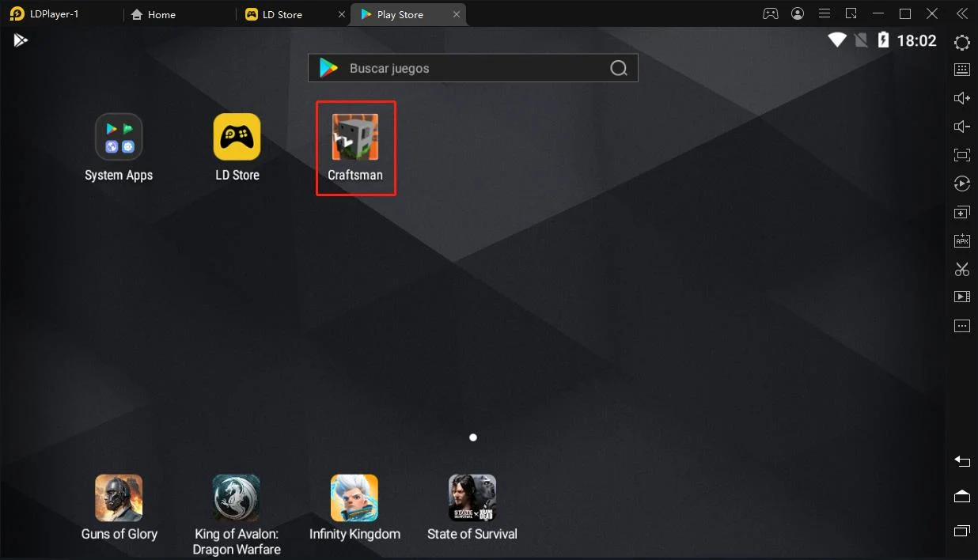Open the Craftsman game app
This screenshot has width=978, height=560.
(x=355, y=148)
